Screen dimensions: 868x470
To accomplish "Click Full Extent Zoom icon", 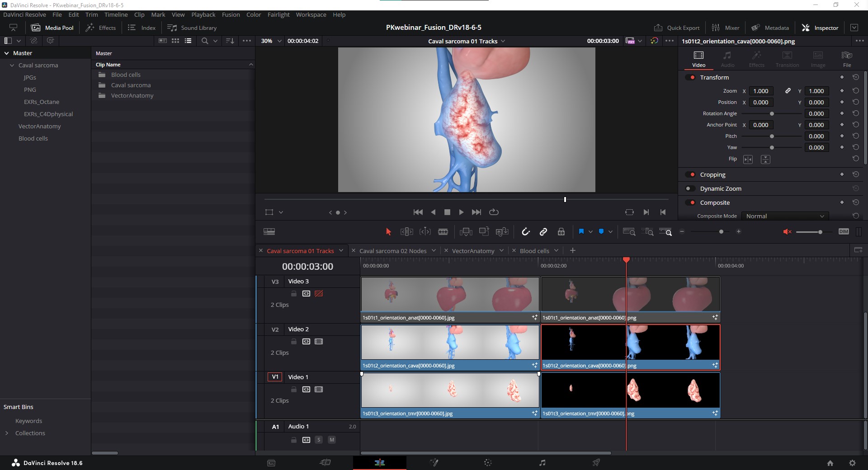I will (x=629, y=231).
